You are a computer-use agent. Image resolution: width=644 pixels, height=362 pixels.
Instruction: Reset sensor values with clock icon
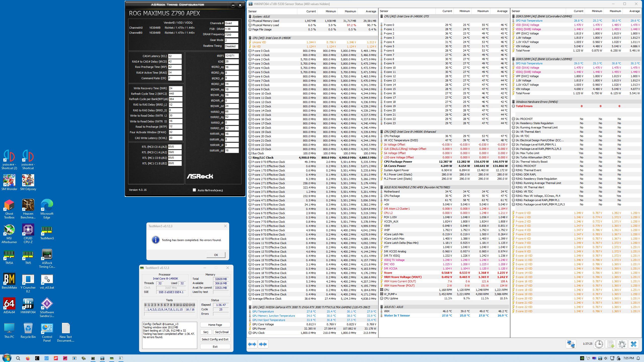599,344
